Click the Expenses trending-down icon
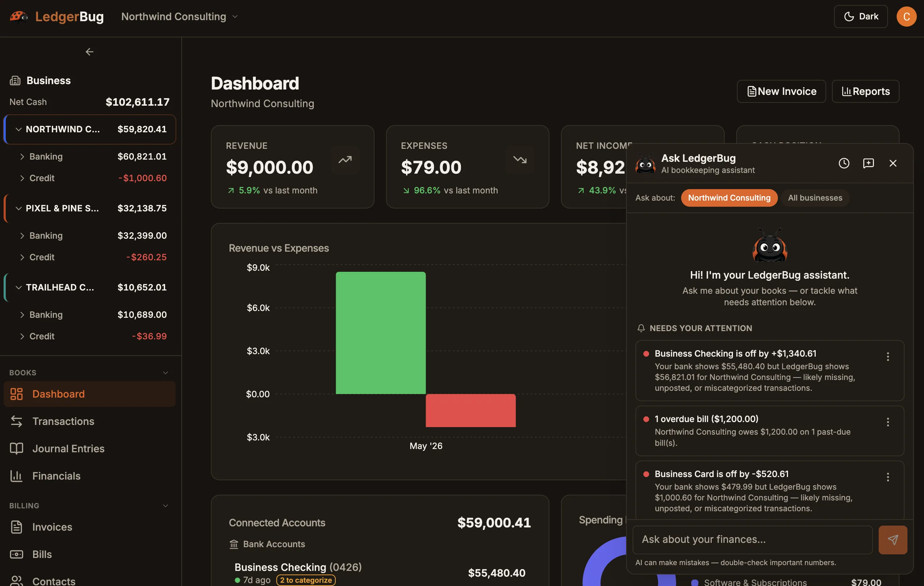Viewport: 924px width, 586px height. (520, 160)
